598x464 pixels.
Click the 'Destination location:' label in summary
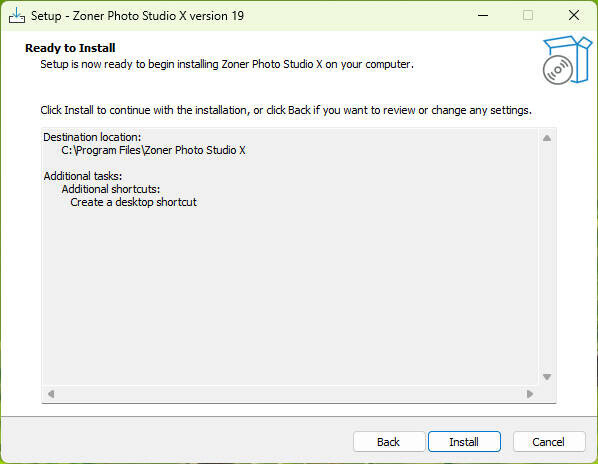(92, 137)
